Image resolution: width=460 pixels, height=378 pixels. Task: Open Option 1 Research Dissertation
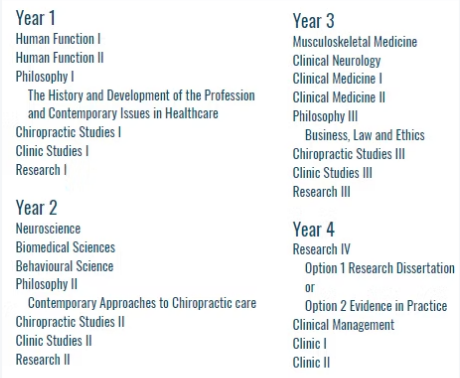click(380, 268)
